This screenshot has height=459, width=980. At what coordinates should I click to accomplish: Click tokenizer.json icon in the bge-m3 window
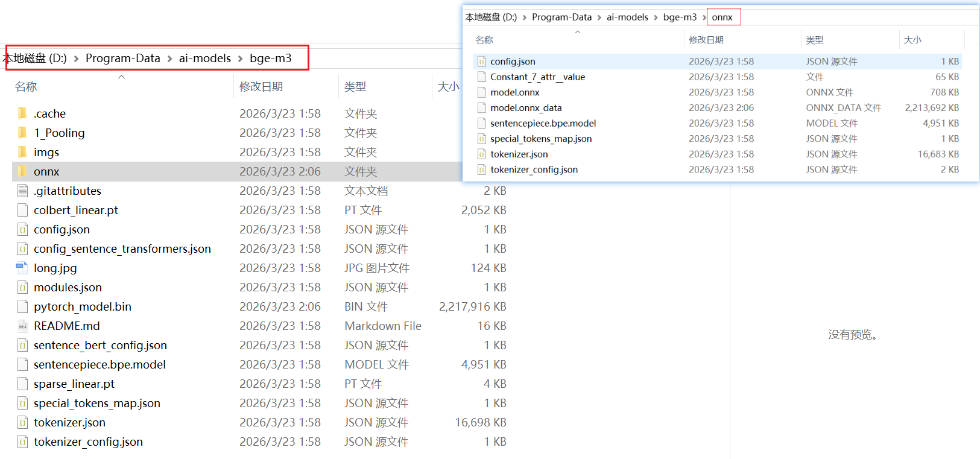click(22, 422)
